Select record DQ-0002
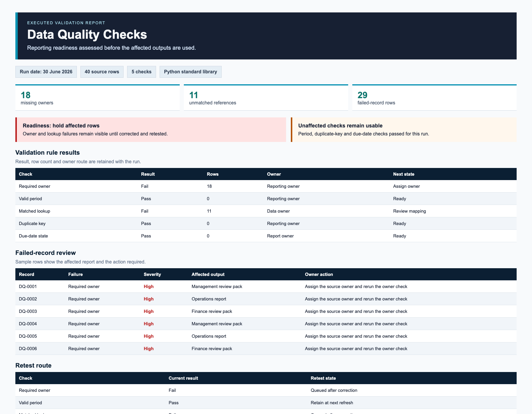The height and width of the screenshot is (414, 532). (28, 299)
